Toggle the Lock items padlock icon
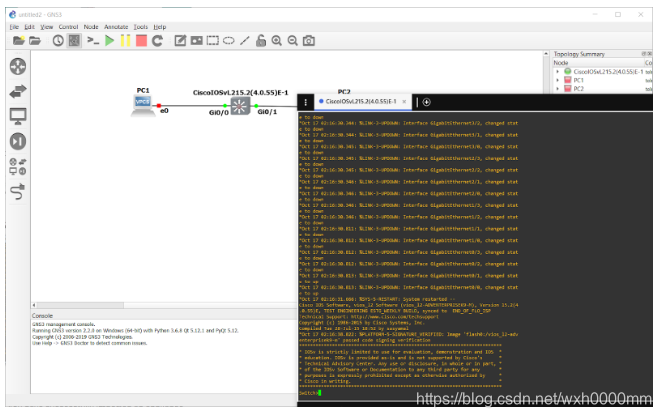The height and width of the screenshot is (418, 662). pos(261,41)
